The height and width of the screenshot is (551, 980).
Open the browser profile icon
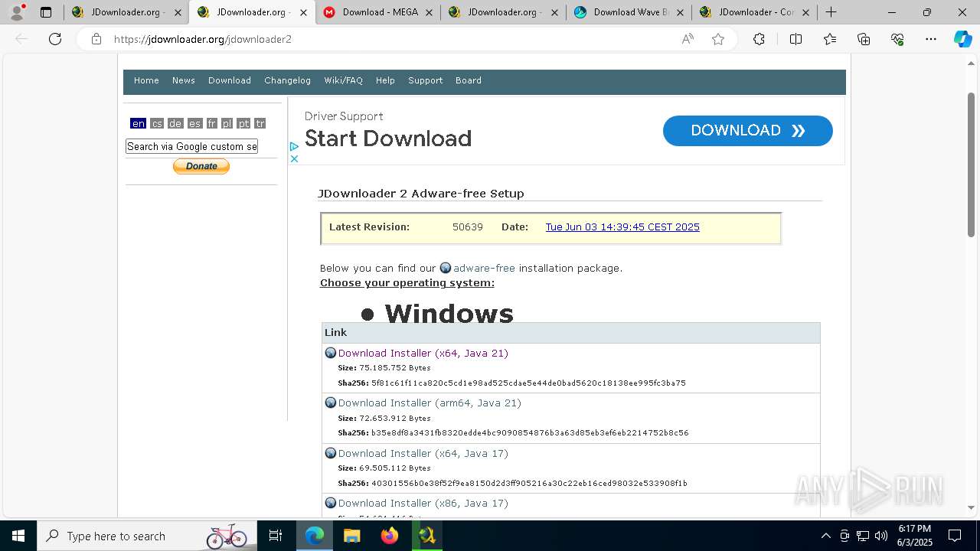(17, 12)
